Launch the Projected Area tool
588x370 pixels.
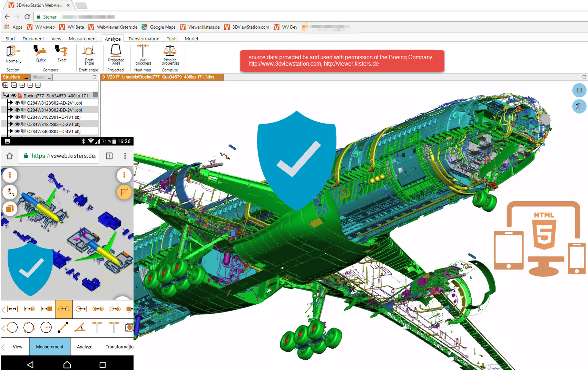(x=116, y=50)
